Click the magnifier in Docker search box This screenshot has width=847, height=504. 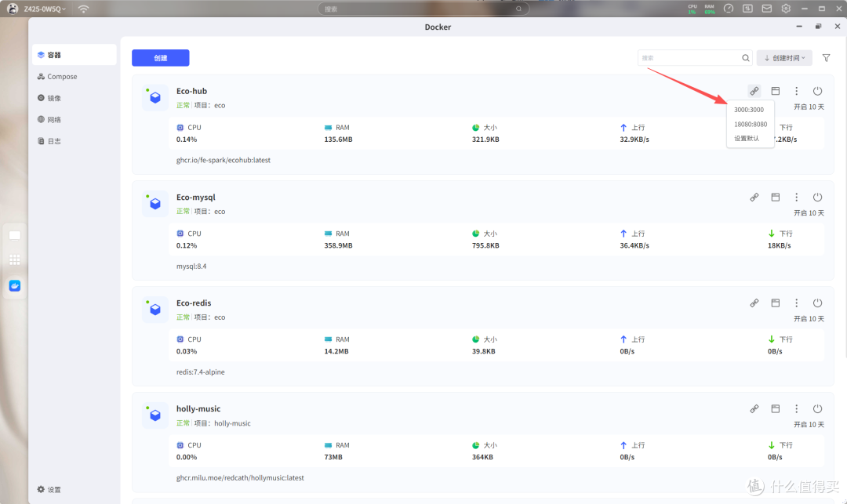coord(746,58)
